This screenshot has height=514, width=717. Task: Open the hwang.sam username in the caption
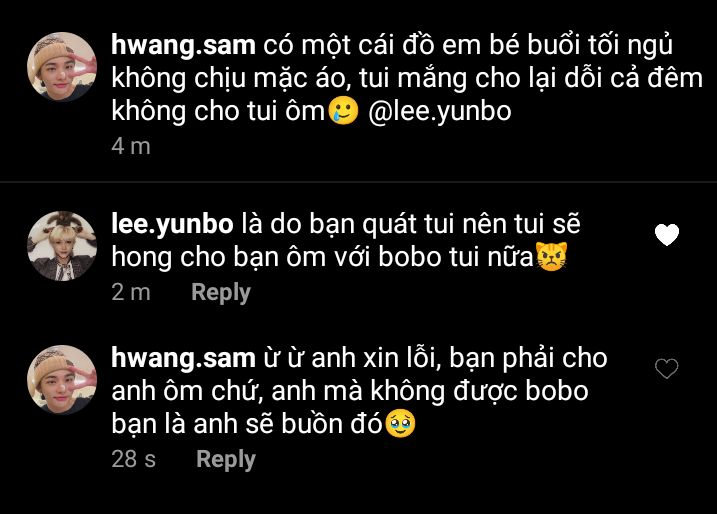click(x=183, y=45)
